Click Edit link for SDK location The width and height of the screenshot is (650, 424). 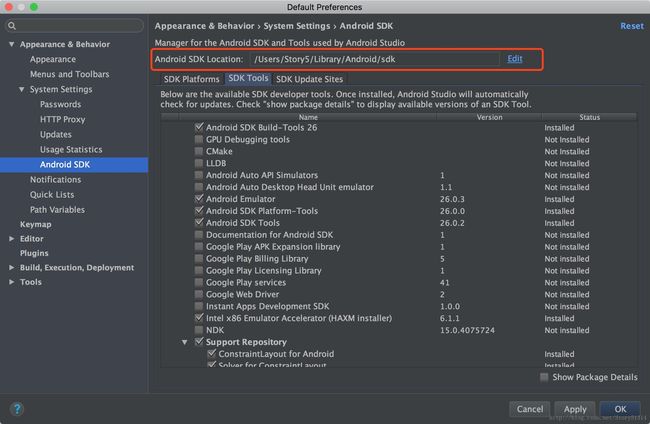pyautogui.click(x=514, y=59)
